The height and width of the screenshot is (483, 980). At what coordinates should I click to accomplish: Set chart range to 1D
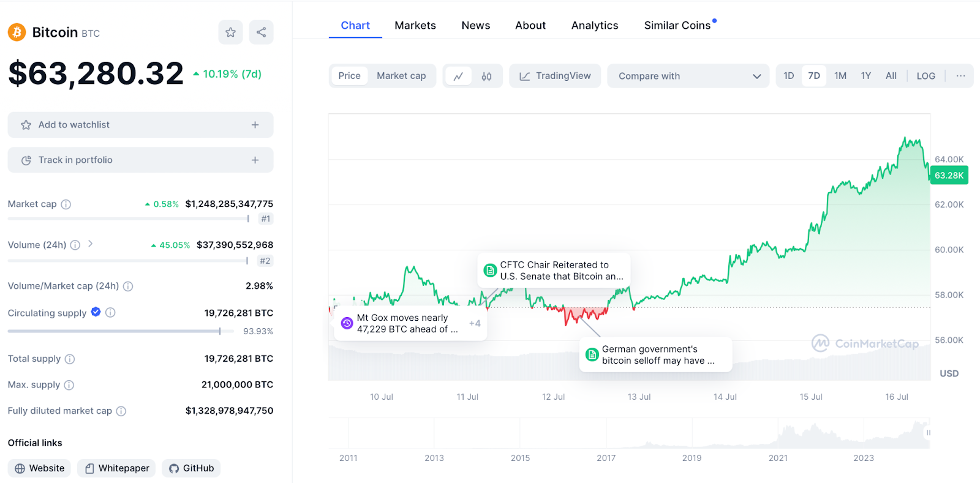(x=789, y=76)
